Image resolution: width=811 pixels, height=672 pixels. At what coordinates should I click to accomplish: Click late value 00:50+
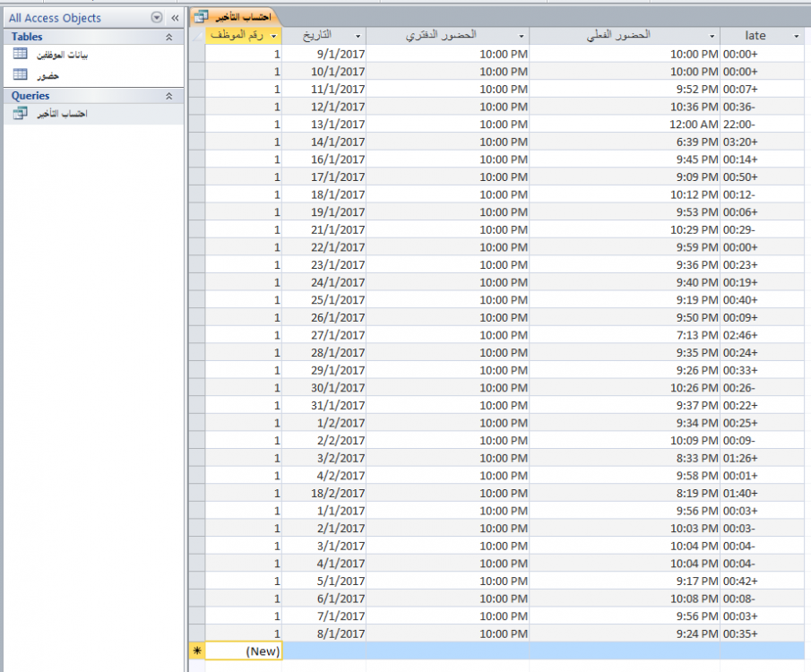click(763, 177)
